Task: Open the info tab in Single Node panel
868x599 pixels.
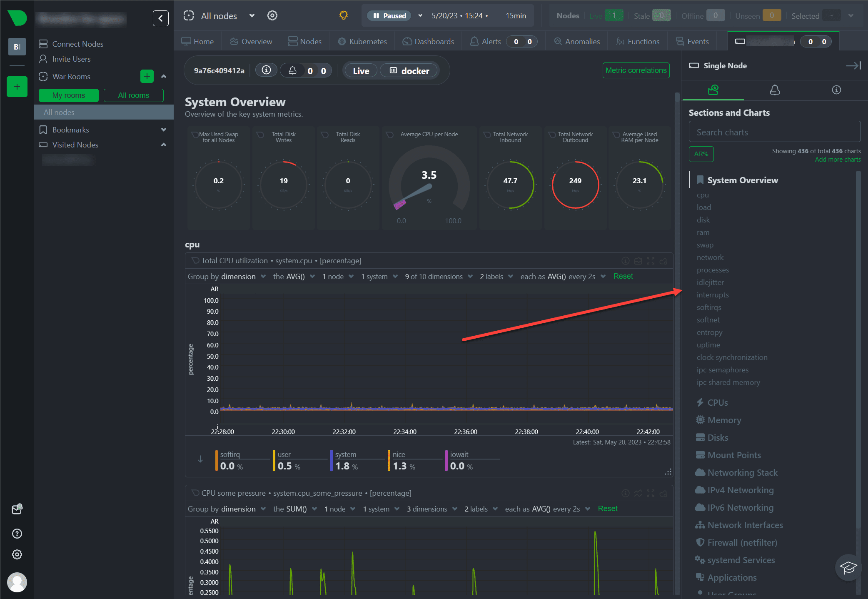Action: [x=836, y=90]
